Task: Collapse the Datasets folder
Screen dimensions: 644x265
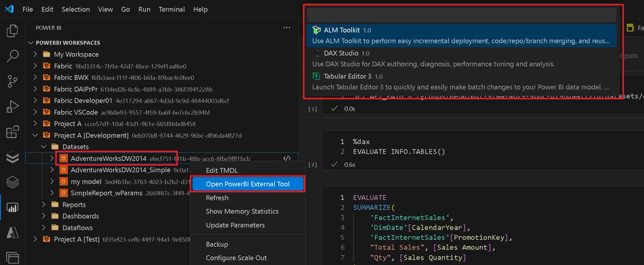Action: (43, 146)
